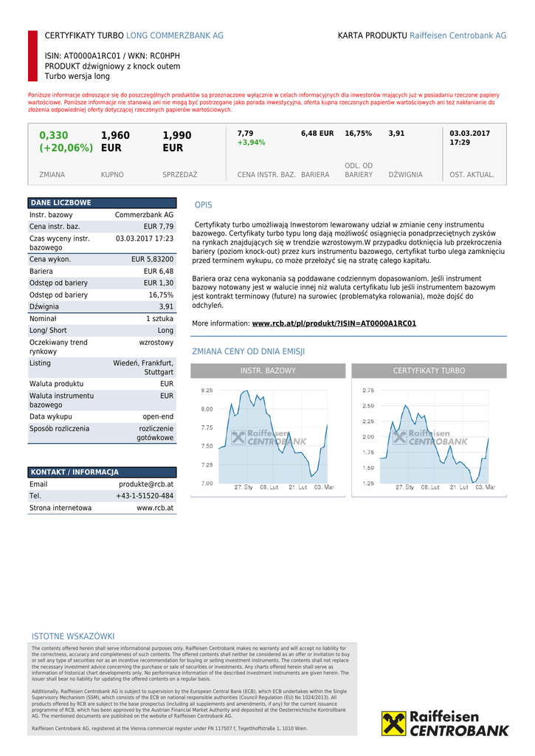This screenshot has height=756, width=535.
Task: Click the phone number +43-1-51520-484
Action: tap(145, 496)
